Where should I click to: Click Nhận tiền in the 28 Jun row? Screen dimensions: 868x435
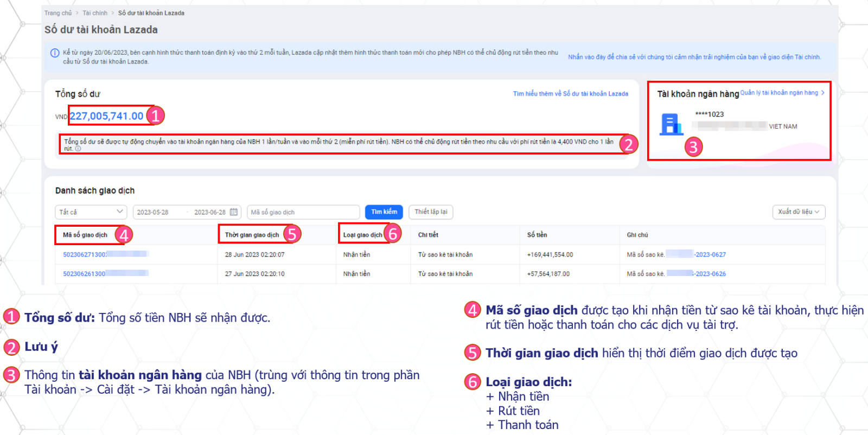[357, 254]
